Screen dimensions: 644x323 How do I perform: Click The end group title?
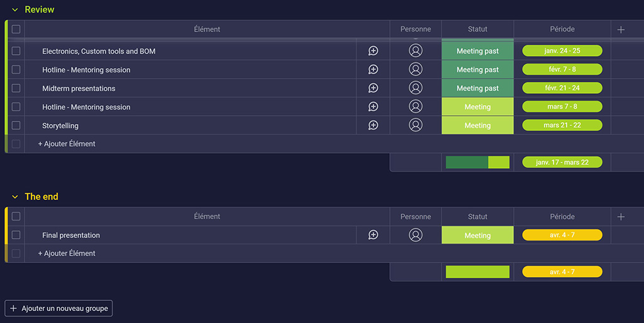pyautogui.click(x=42, y=197)
